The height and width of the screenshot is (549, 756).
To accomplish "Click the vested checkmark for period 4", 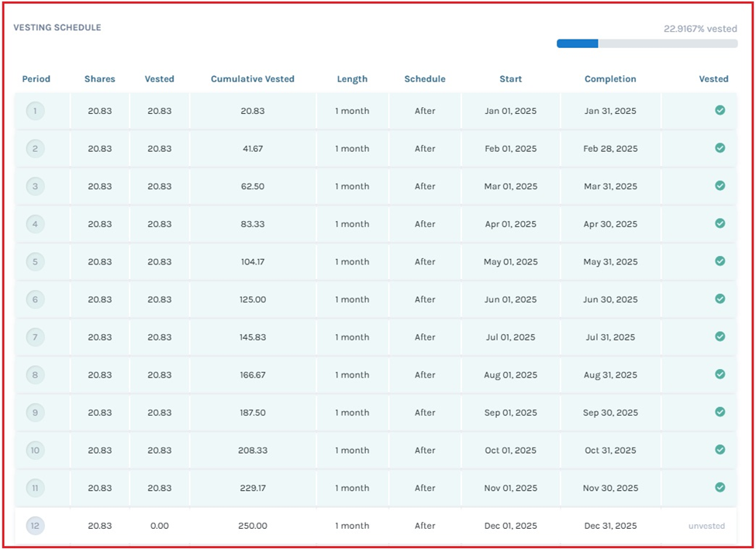I will pyautogui.click(x=720, y=223).
